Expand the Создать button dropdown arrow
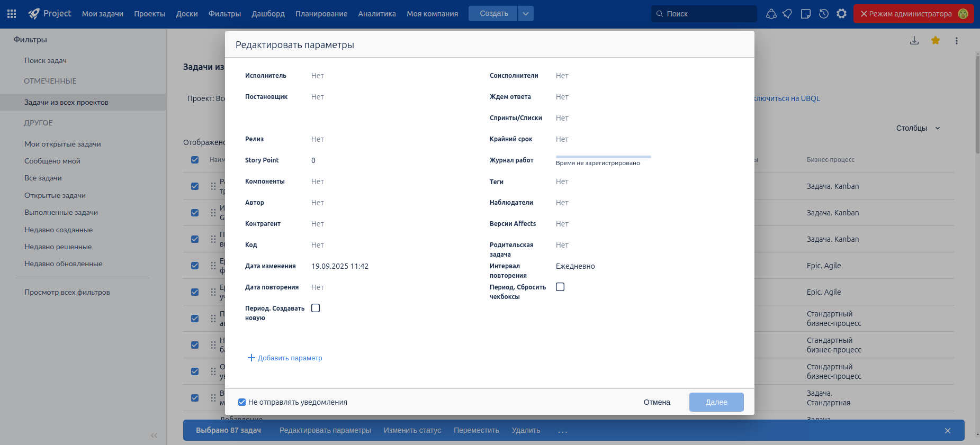Screen dimensions: 980x445 click(526, 14)
